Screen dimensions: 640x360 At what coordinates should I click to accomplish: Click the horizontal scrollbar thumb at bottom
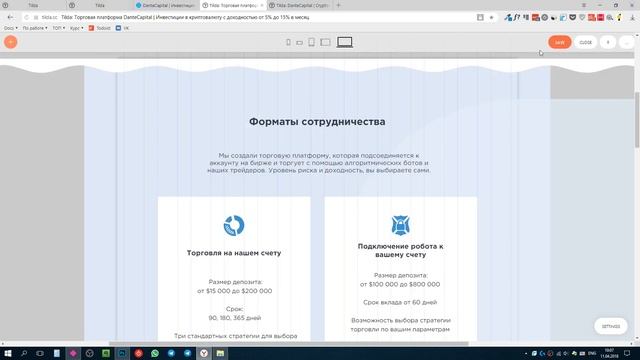click(x=289, y=344)
